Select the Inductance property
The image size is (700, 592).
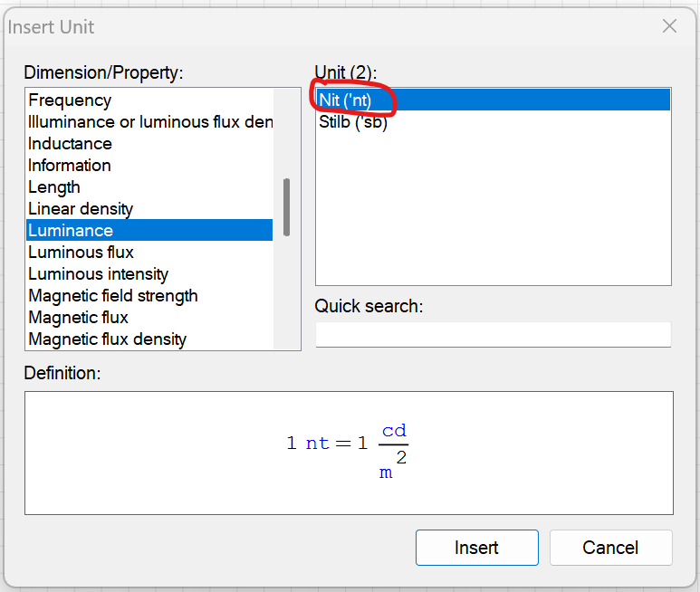click(x=70, y=144)
